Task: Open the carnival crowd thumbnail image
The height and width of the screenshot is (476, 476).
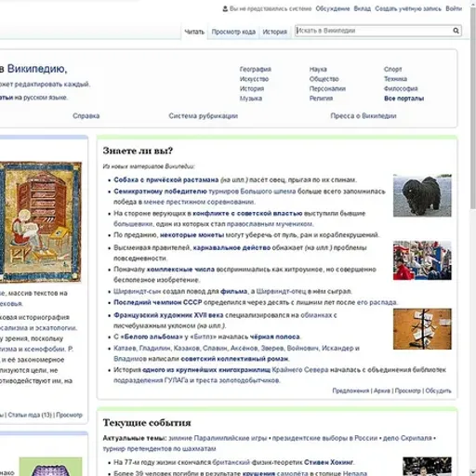Action: pyautogui.click(x=422, y=260)
